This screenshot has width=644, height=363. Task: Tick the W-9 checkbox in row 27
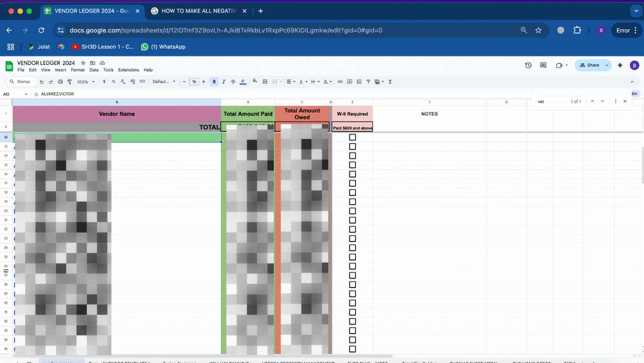click(x=352, y=276)
